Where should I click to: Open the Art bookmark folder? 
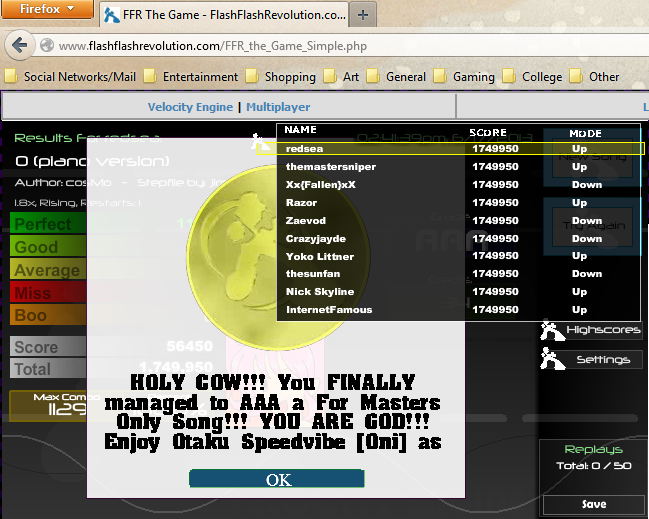tap(341, 77)
